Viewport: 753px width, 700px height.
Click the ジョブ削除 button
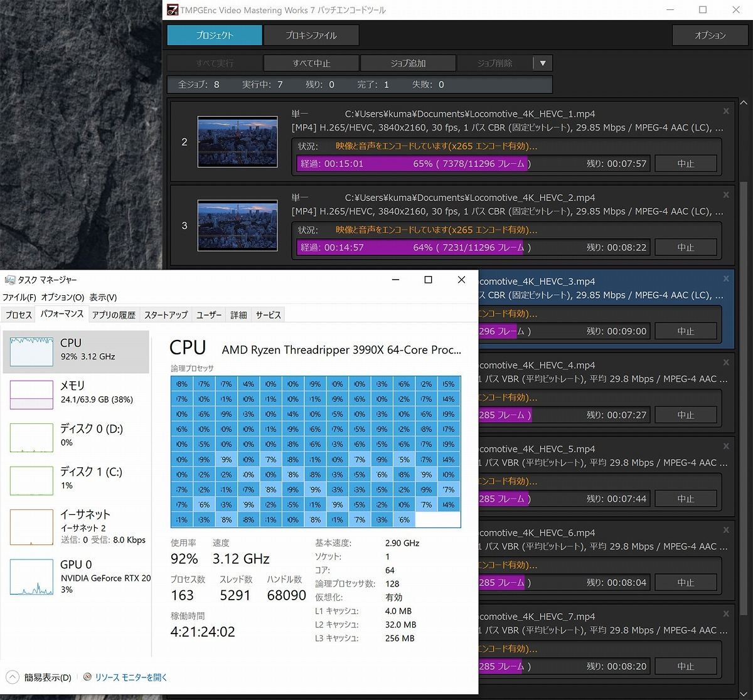pyautogui.click(x=495, y=63)
